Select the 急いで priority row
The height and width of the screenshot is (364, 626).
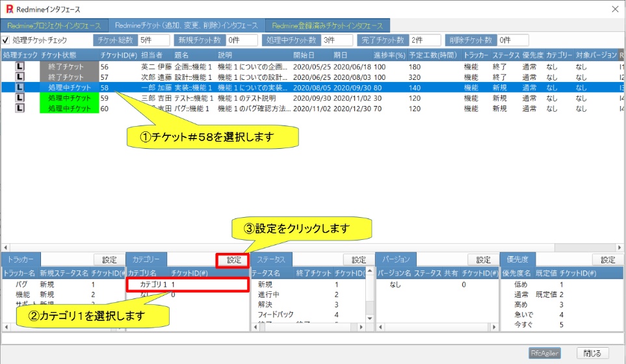tap(562, 315)
